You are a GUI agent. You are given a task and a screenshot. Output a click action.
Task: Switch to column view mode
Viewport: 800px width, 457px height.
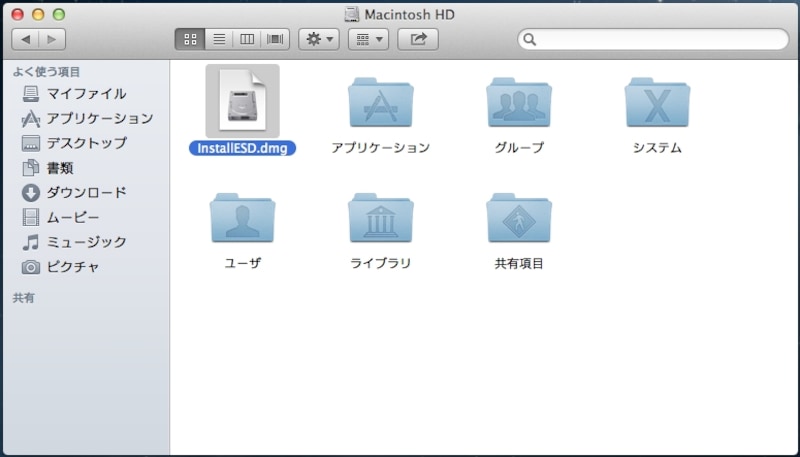pyautogui.click(x=247, y=39)
